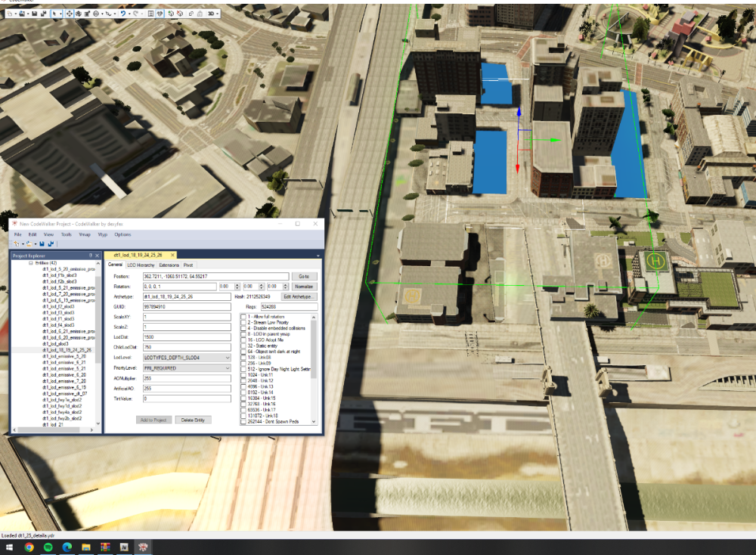Switch to the Extensions tab
Image resolution: width=756 pixels, height=555 pixels.
point(169,265)
